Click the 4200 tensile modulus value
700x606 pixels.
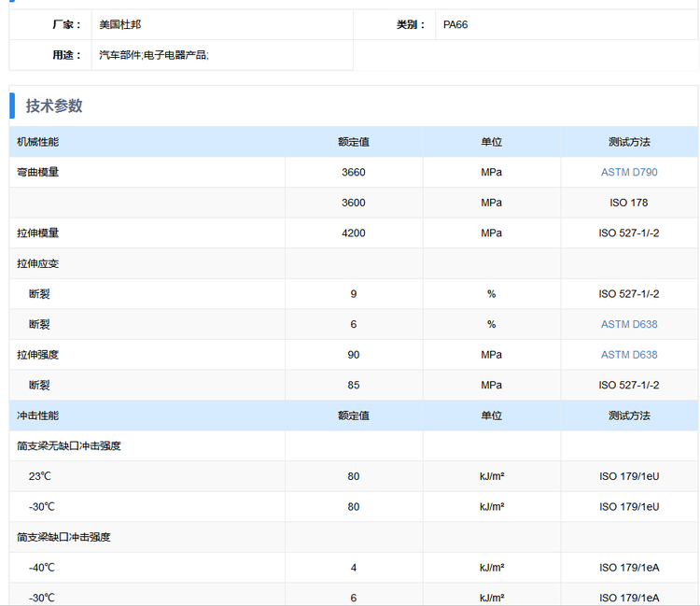(354, 233)
